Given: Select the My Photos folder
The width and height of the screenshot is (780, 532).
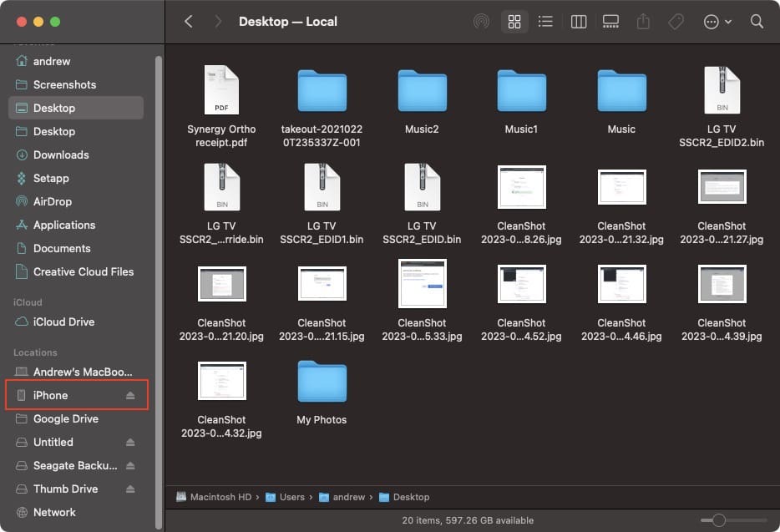Looking at the screenshot, I should [x=322, y=393].
